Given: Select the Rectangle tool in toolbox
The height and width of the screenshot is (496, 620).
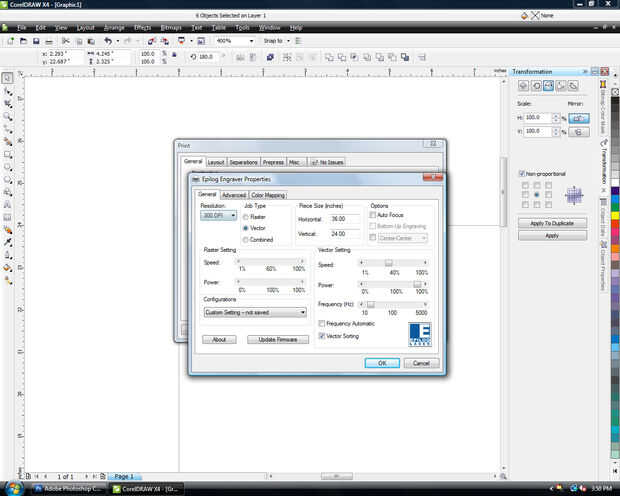Looking at the screenshot, I should (x=8, y=155).
